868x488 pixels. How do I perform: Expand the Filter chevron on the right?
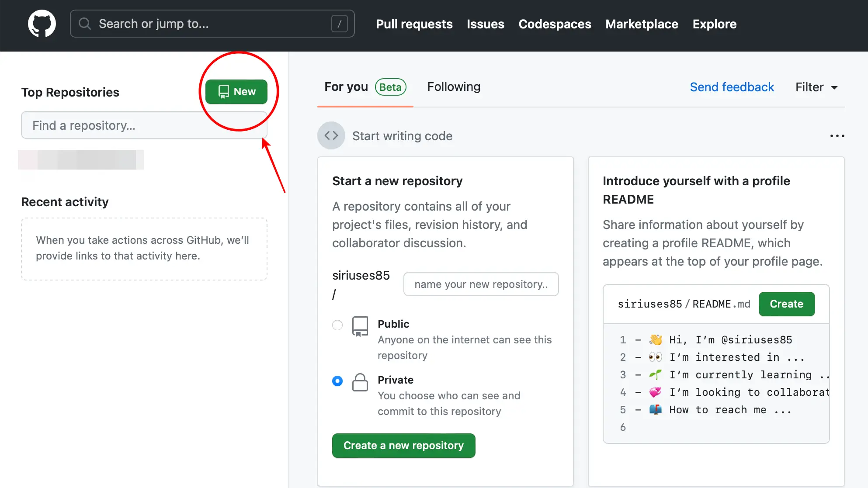click(x=834, y=87)
